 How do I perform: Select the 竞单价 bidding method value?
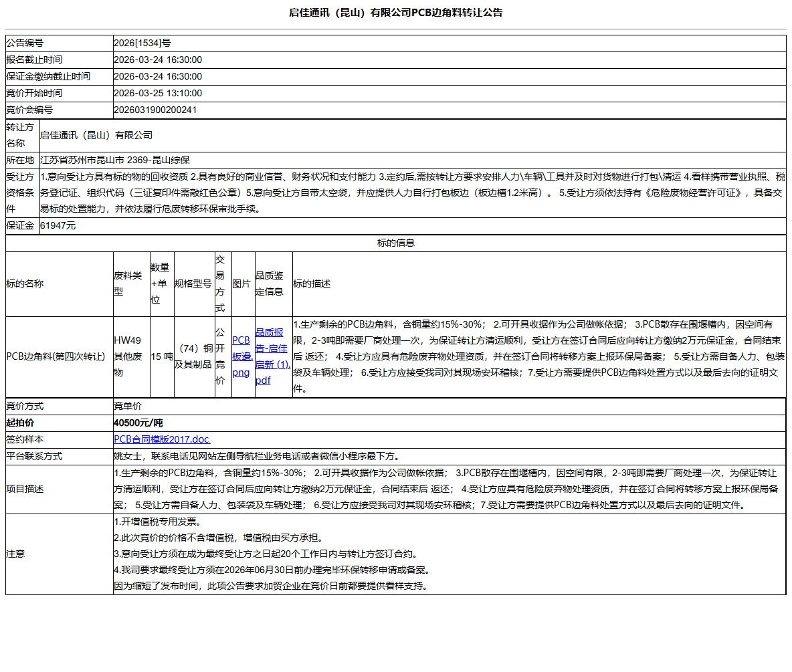coord(128,406)
